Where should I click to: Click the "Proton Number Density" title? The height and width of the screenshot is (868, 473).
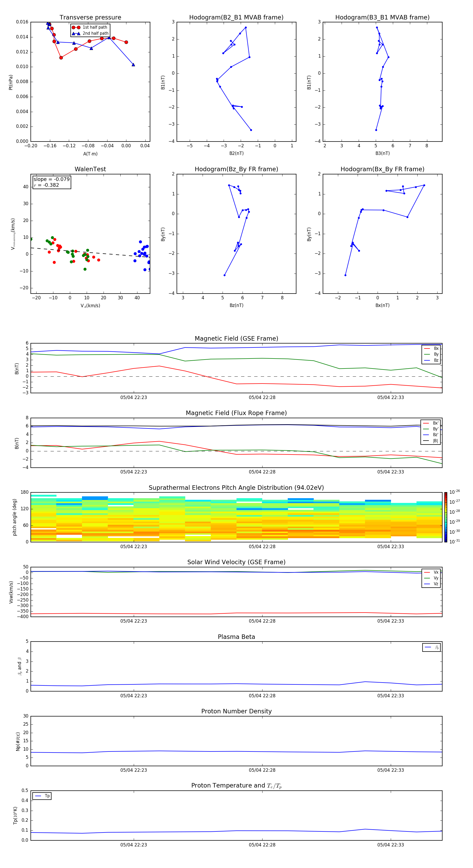pos(236,711)
